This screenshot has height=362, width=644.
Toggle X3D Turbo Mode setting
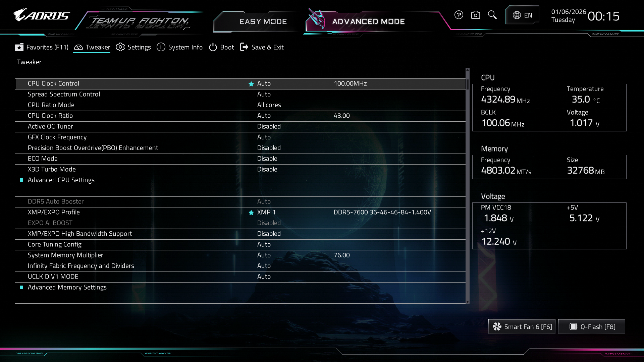267,169
